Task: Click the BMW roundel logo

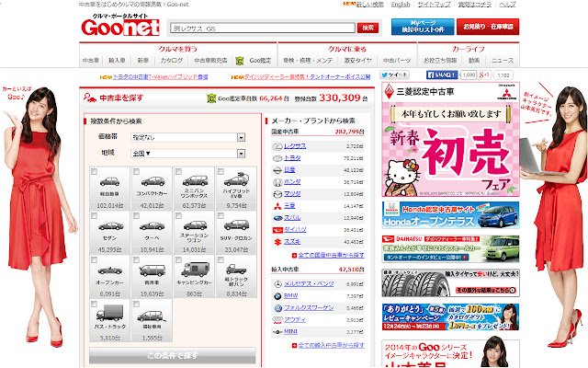Action: (x=277, y=296)
